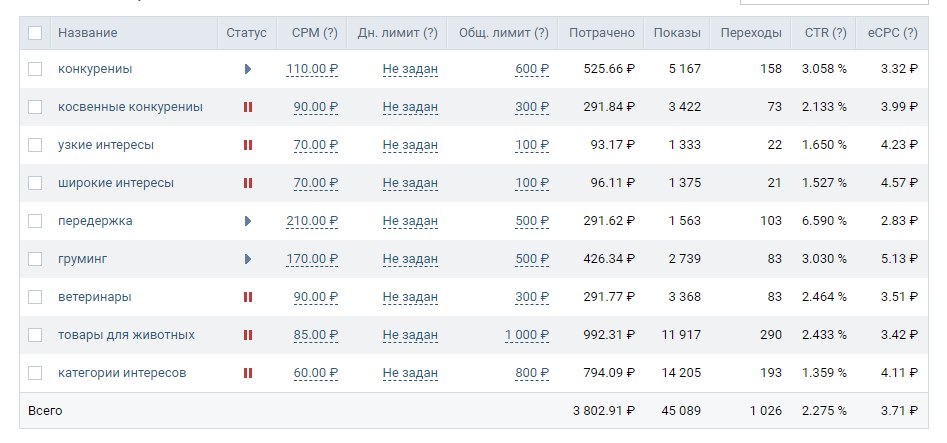The width and height of the screenshot is (947, 443).
Task: Click the play status icon for груминг
Action: [x=248, y=259]
